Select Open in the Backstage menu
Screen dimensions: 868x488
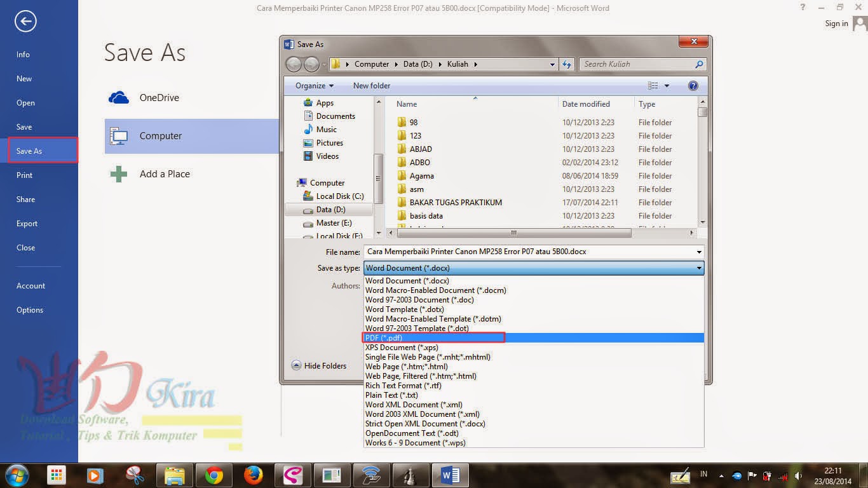pos(25,103)
